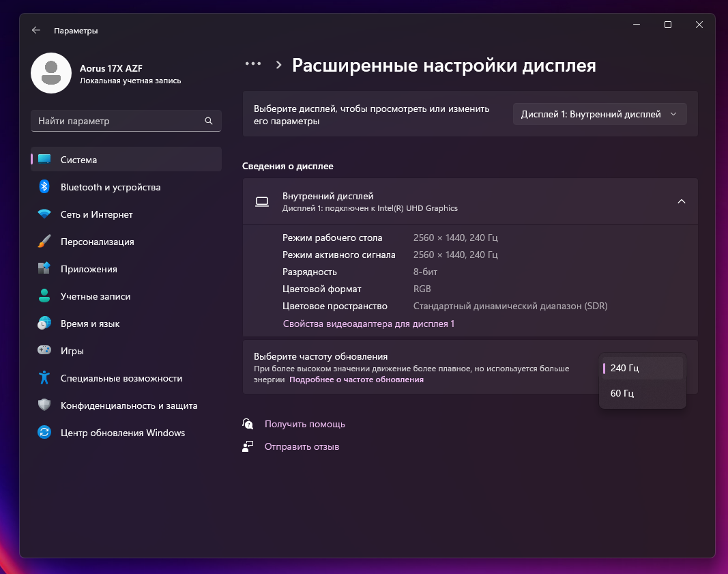Click the Конфиденциальность и защита shield icon
Image resolution: width=728 pixels, height=574 pixels.
(x=44, y=405)
